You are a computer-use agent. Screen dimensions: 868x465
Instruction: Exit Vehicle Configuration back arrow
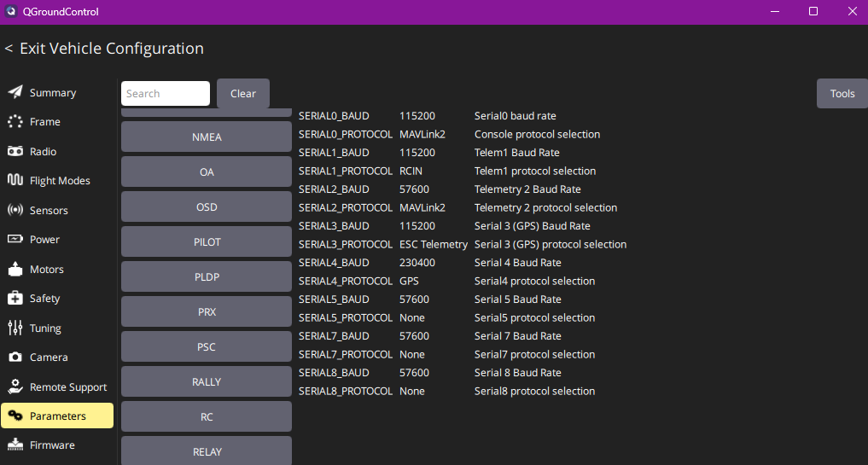click(x=9, y=49)
